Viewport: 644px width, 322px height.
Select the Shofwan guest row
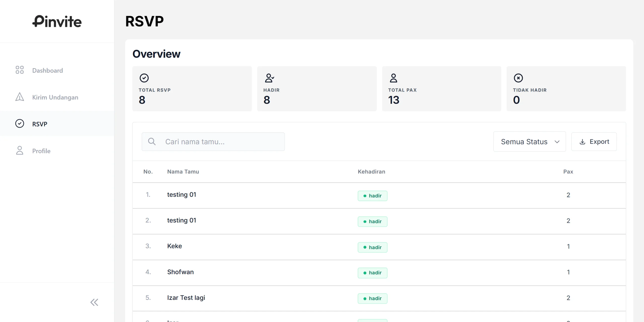(180, 272)
